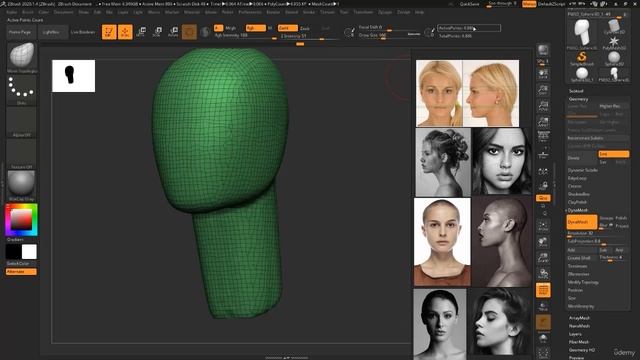This screenshot has width=640, height=360.
Task: Collapse the DynaMesh sub-section header
Action: tap(578, 210)
